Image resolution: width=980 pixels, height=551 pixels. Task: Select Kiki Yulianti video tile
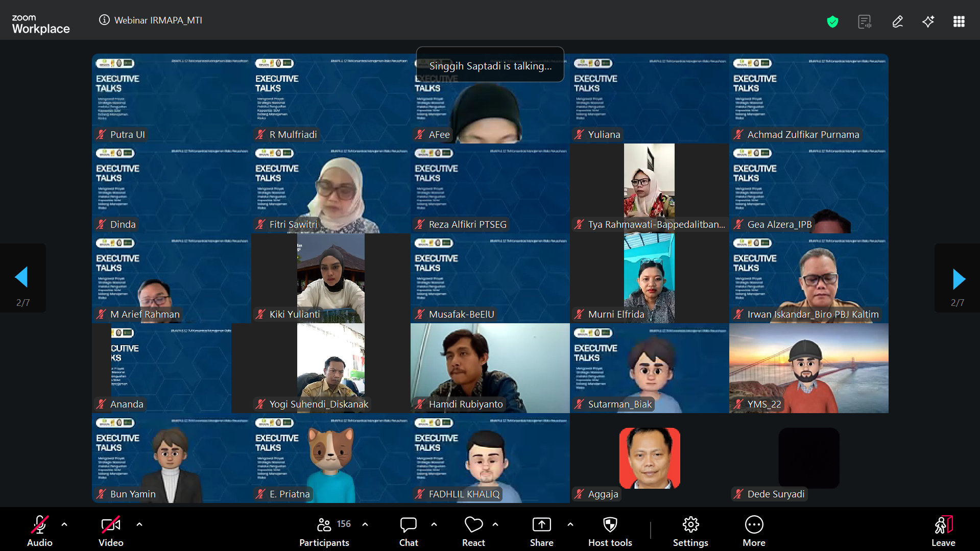[x=331, y=278]
